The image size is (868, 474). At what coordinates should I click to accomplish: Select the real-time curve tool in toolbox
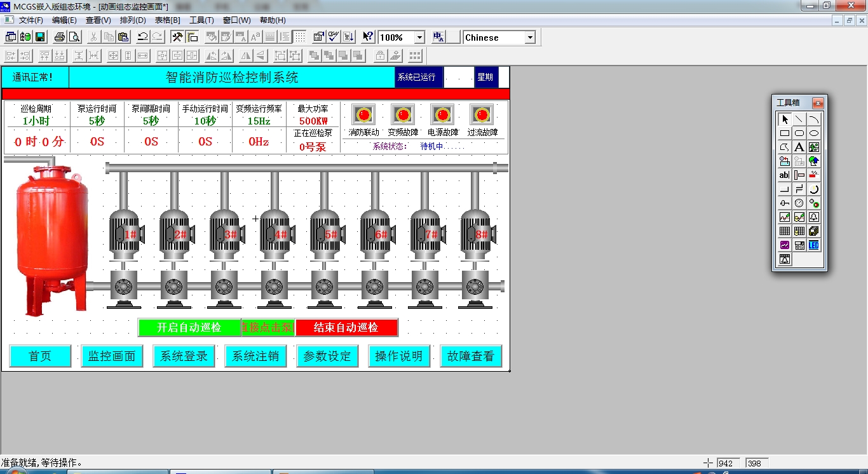(x=785, y=217)
